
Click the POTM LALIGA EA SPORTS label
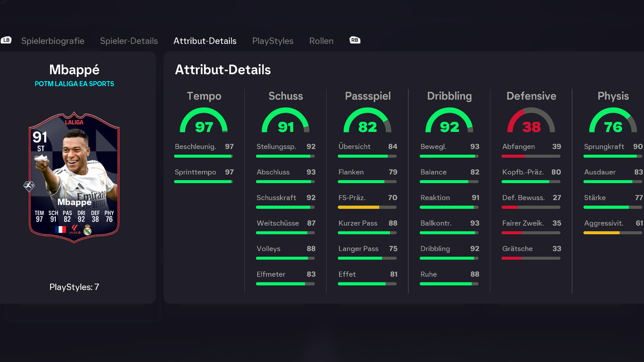point(74,84)
